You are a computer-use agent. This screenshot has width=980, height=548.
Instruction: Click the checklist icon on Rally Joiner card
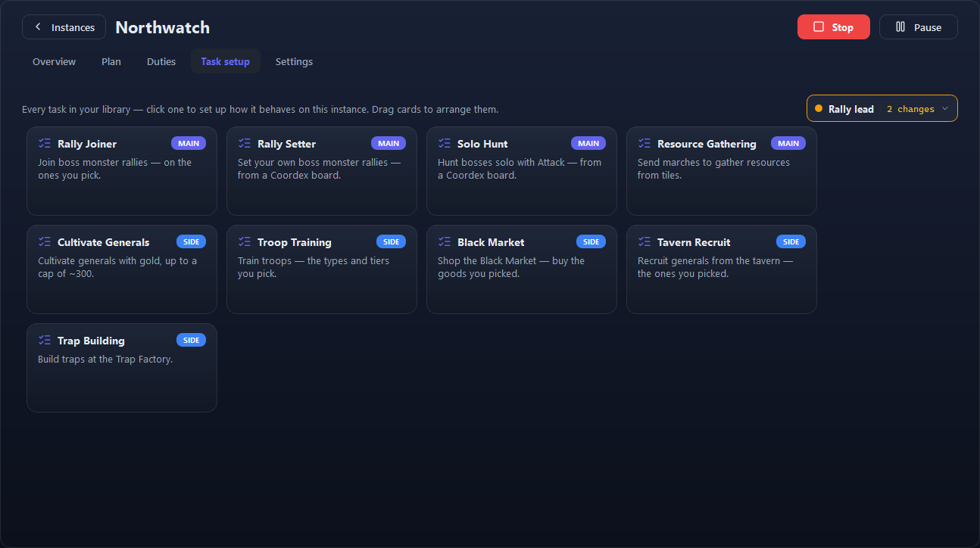pyautogui.click(x=45, y=143)
